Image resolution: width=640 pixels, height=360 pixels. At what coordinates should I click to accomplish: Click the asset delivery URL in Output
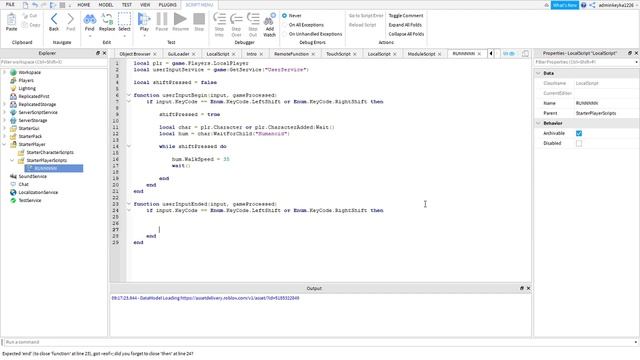[240, 298]
